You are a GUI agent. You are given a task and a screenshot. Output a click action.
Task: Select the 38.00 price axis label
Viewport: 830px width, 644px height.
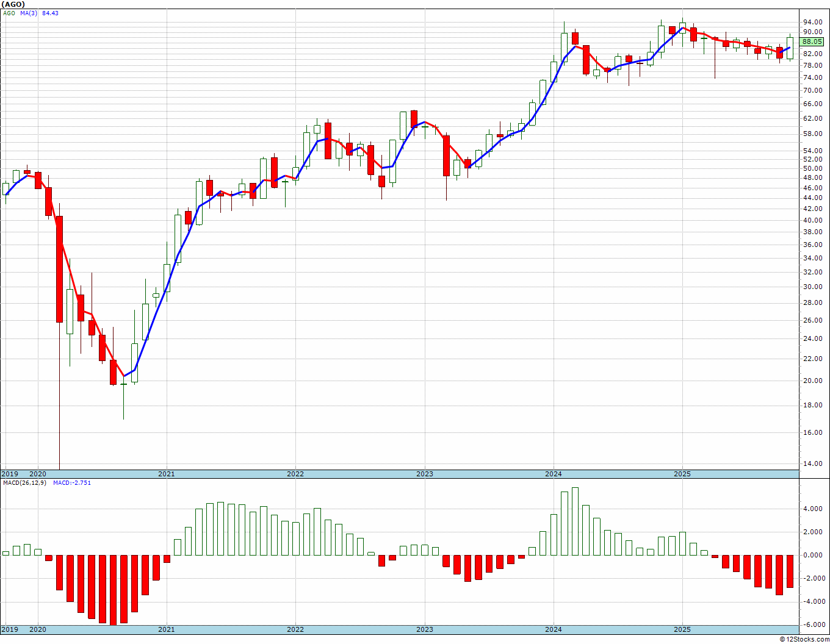point(812,232)
